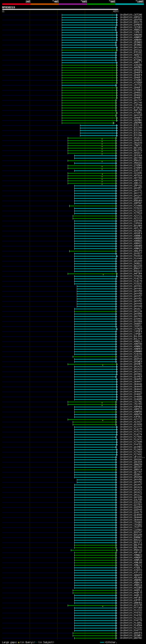Click the orange ~40% identity color band

click(45, 4)
